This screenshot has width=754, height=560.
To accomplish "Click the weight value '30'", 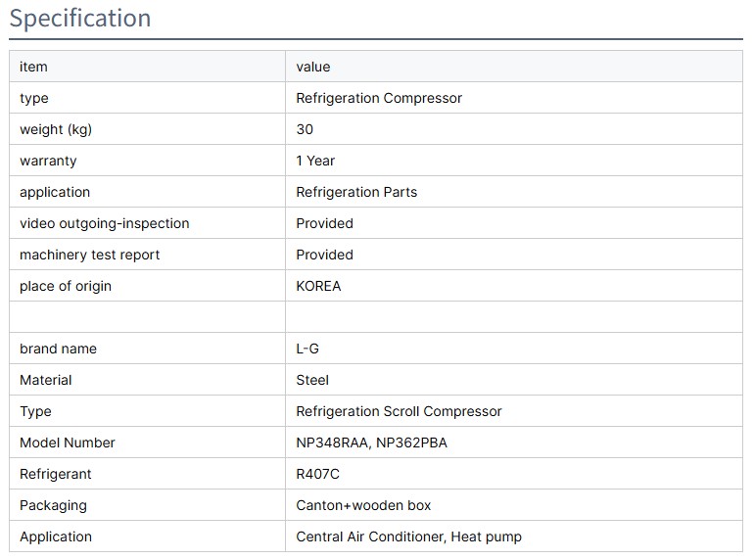I will click(305, 129).
